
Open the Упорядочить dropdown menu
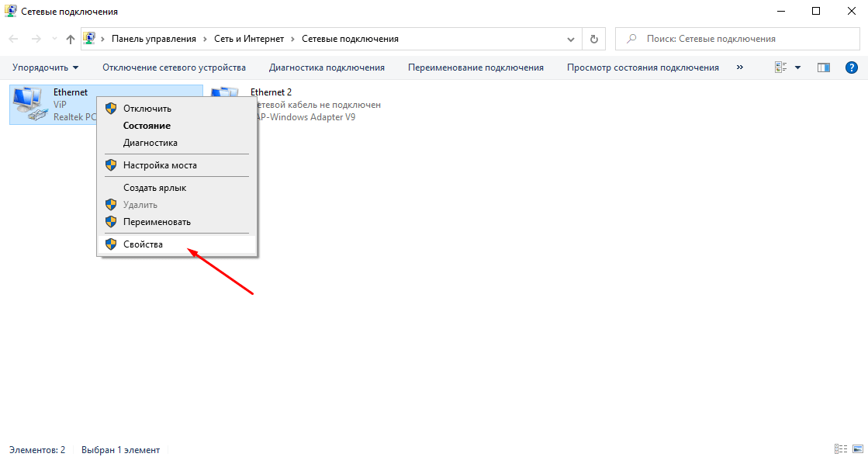tap(45, 68)
